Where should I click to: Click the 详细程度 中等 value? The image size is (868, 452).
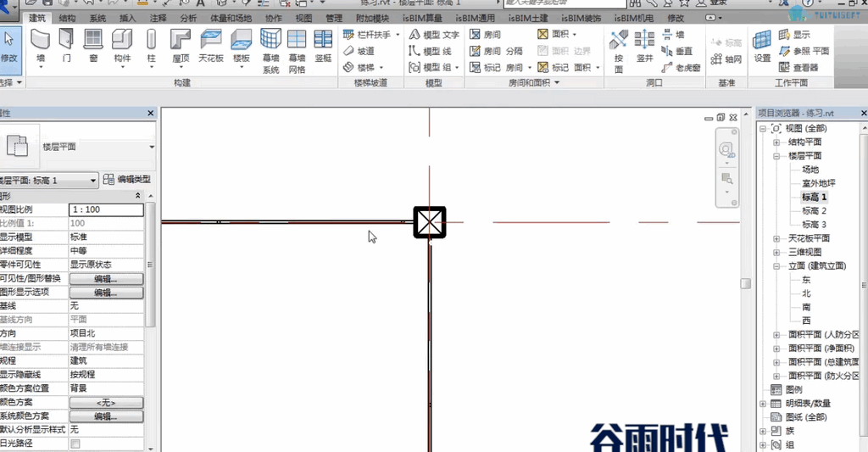point(106,251)
